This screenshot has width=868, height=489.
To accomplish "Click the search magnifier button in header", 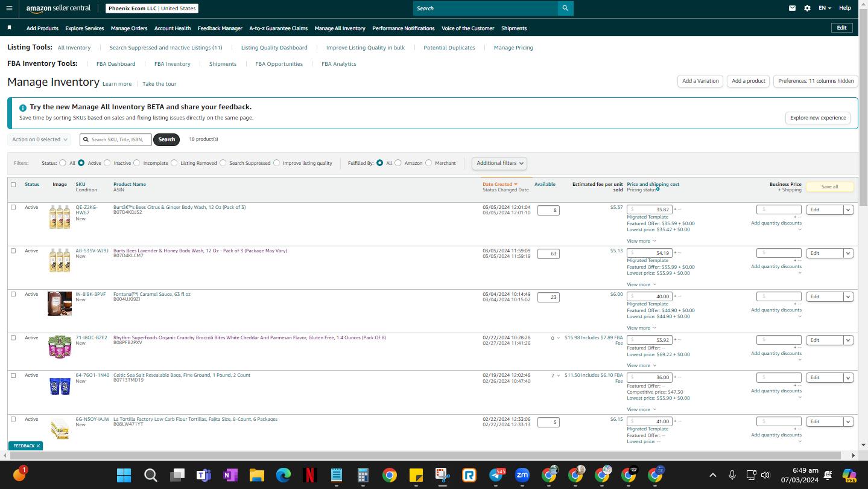I will (565, 8).
